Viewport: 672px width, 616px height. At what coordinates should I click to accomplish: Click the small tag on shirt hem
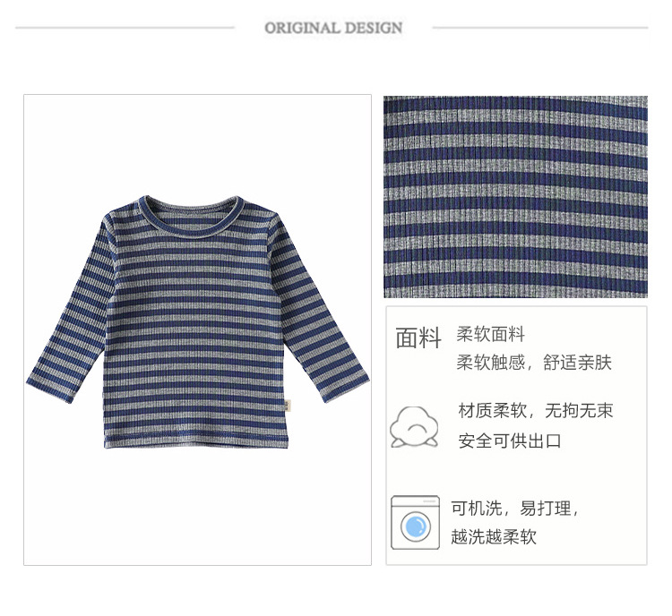tap(288, 405)
